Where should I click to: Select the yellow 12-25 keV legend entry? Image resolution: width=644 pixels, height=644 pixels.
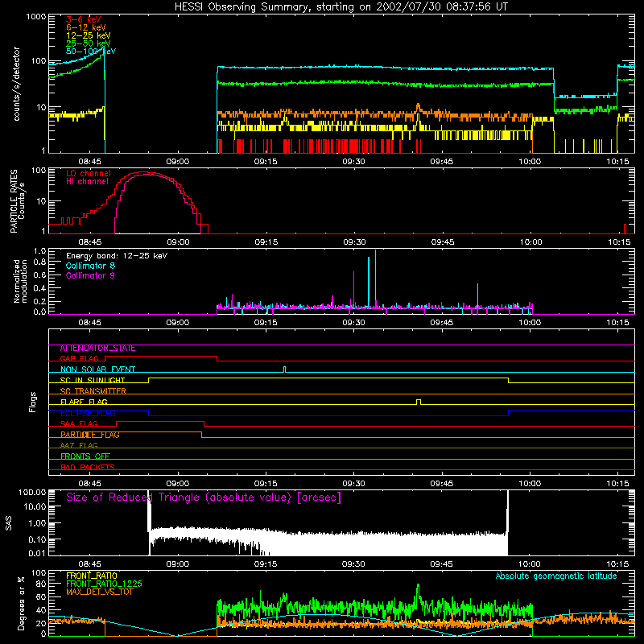tap(89, 35)
